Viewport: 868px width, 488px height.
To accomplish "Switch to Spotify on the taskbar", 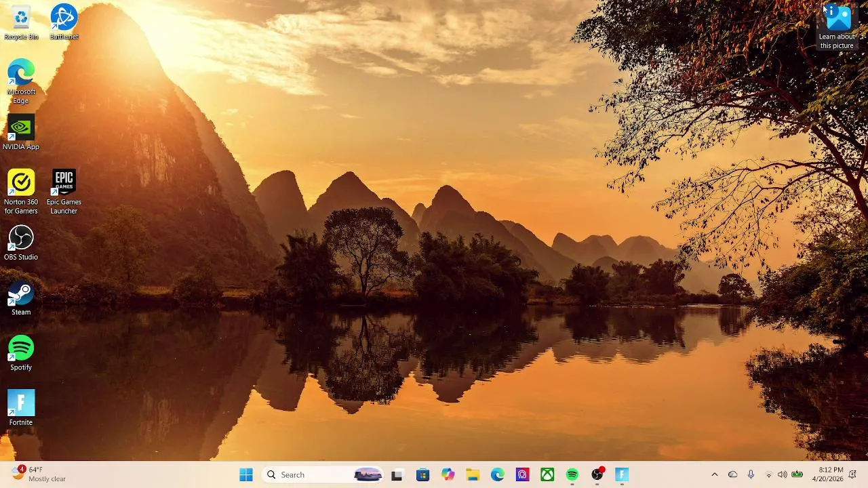I will (572, 475).
